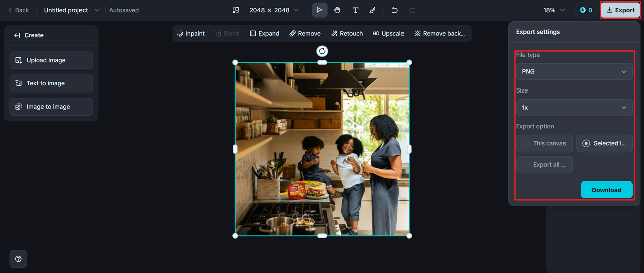Click the credits counter showing 0
This screenshot has width=644, height=273.
click(586, 10)
